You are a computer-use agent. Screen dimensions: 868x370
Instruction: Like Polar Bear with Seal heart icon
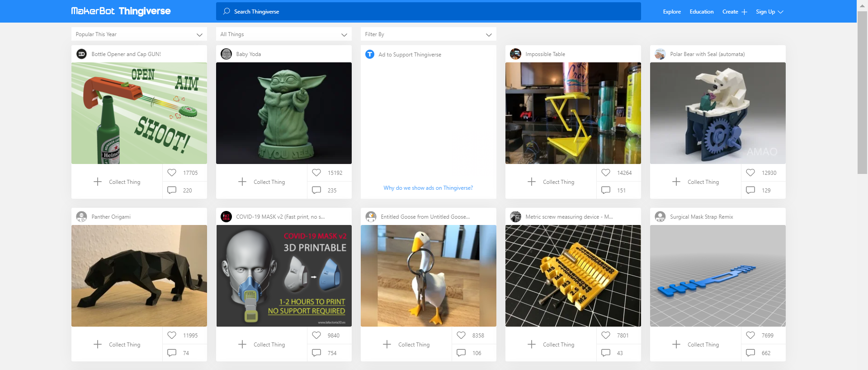click(750, 173)
